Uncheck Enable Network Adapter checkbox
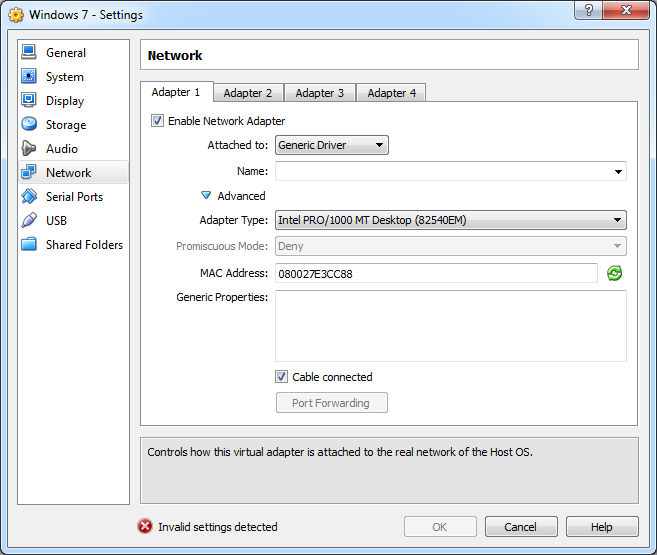The image size is (657, 555). [157, 121]
